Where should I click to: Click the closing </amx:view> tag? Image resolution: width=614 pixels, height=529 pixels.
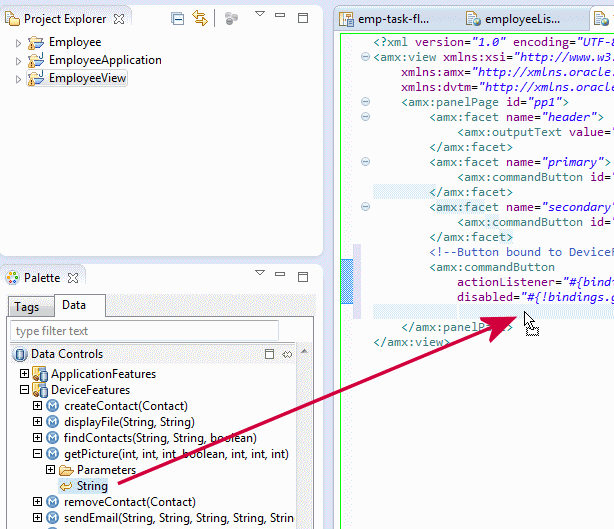tap(411, 342)
